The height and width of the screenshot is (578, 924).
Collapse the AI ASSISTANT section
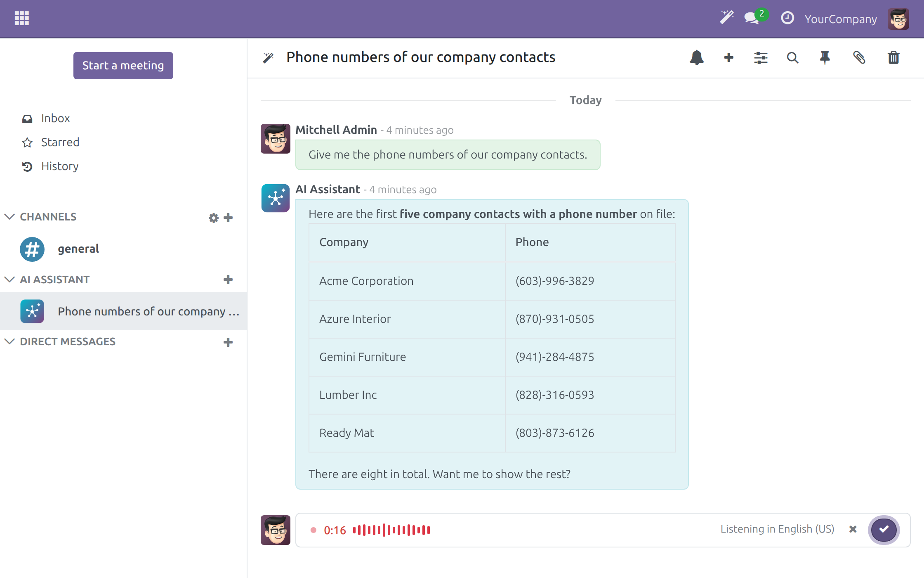pyautogui.click(x=9, y=280)
